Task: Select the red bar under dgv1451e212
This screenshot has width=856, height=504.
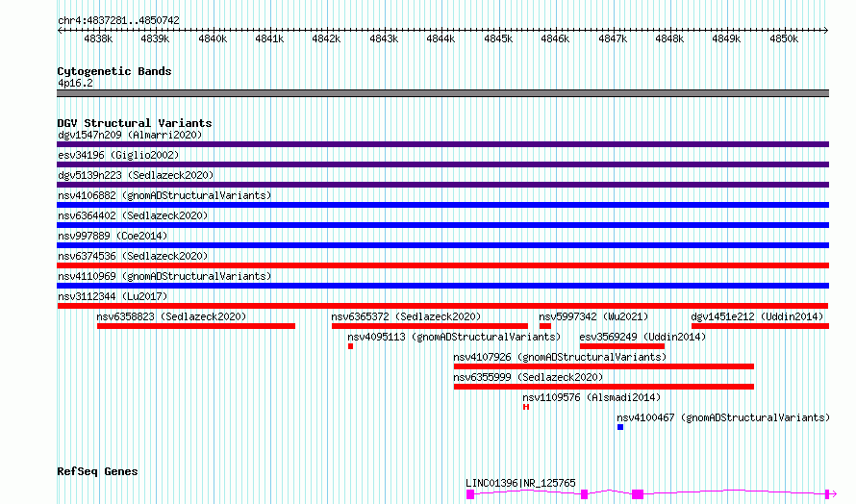Action: click(x=760, y=326)
